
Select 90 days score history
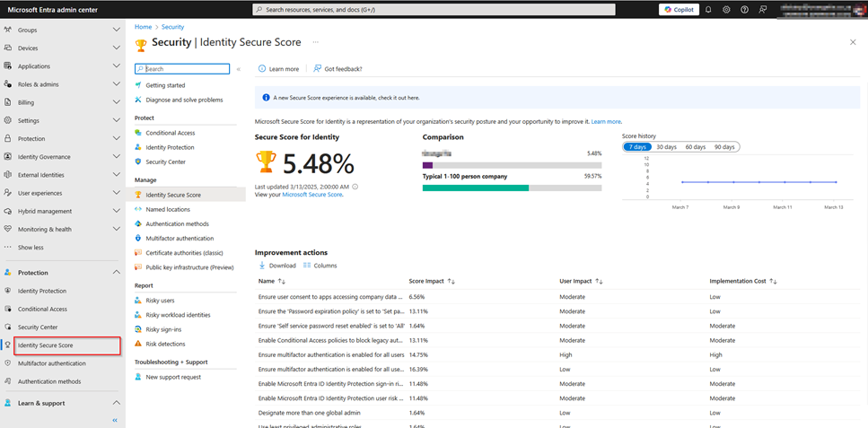point(724,147)
